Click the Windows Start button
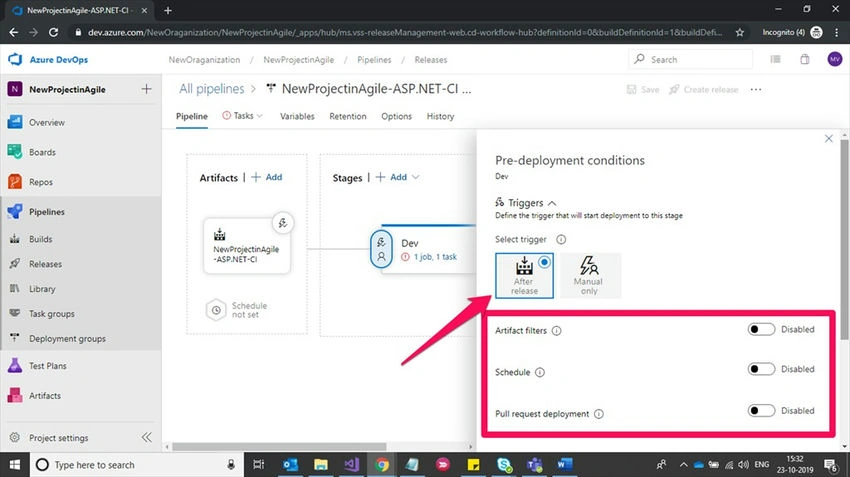This screenshot has height=477, width=850. coord(15,465)
